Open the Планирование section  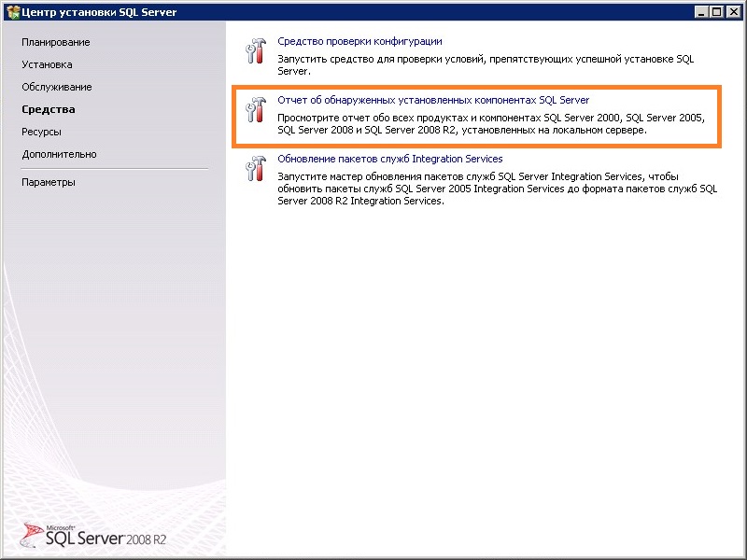pos(56,42)
